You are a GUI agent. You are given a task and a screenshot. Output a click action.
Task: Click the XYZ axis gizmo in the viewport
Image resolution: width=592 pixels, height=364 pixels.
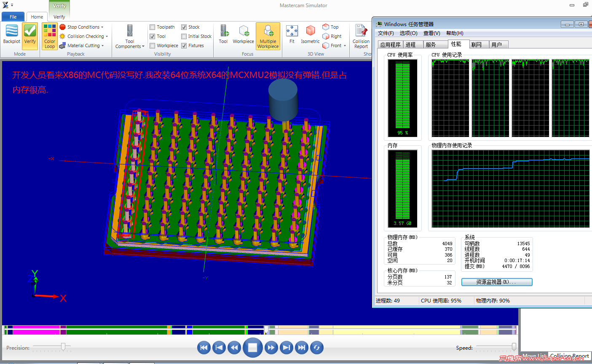47,286
